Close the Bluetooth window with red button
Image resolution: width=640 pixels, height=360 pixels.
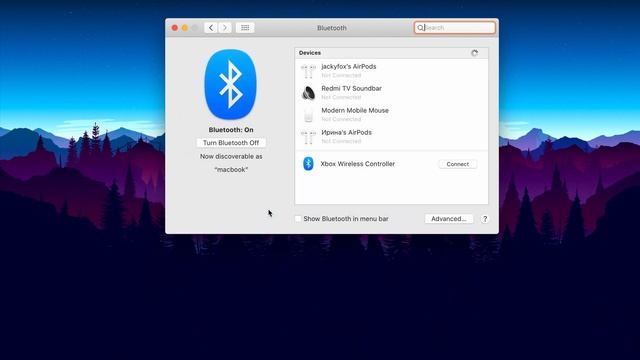click(x=175, y=28)
